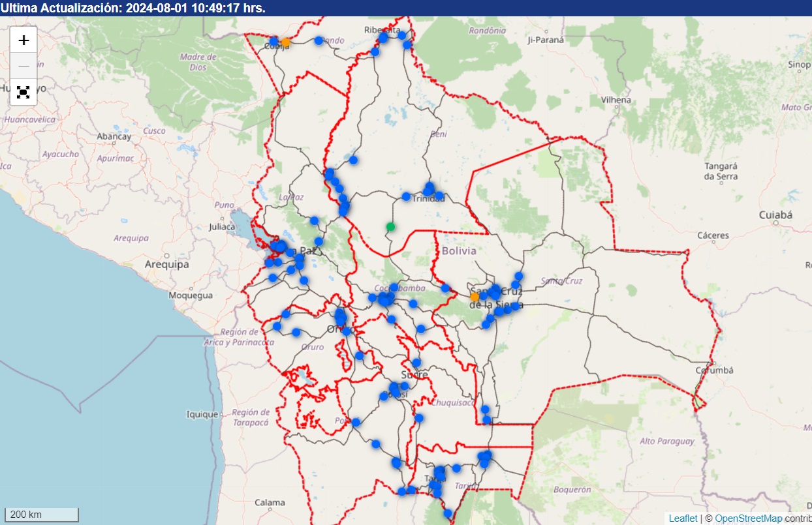Select the blue marker below Riberalta on the border
The image size is (812, 525).
point(375,52)
